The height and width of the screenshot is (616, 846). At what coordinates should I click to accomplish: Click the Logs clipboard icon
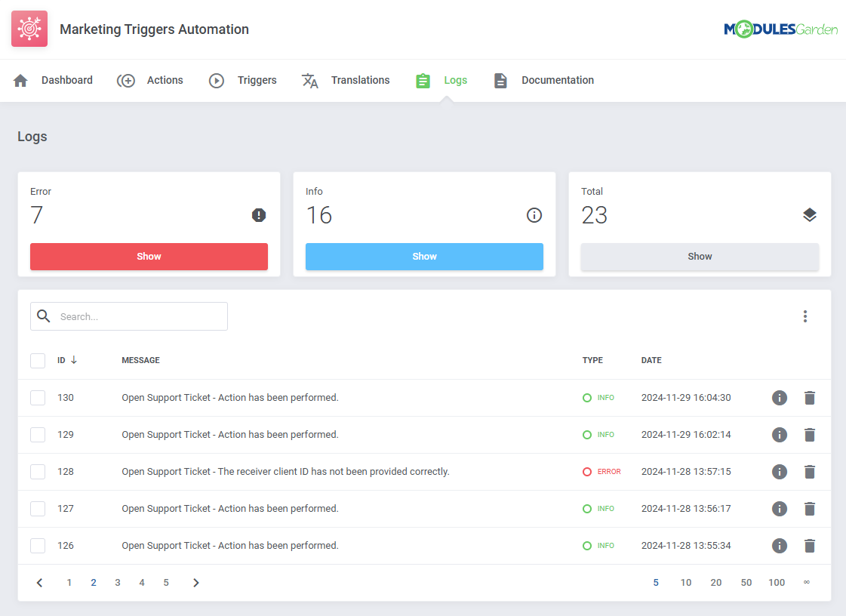423,81
